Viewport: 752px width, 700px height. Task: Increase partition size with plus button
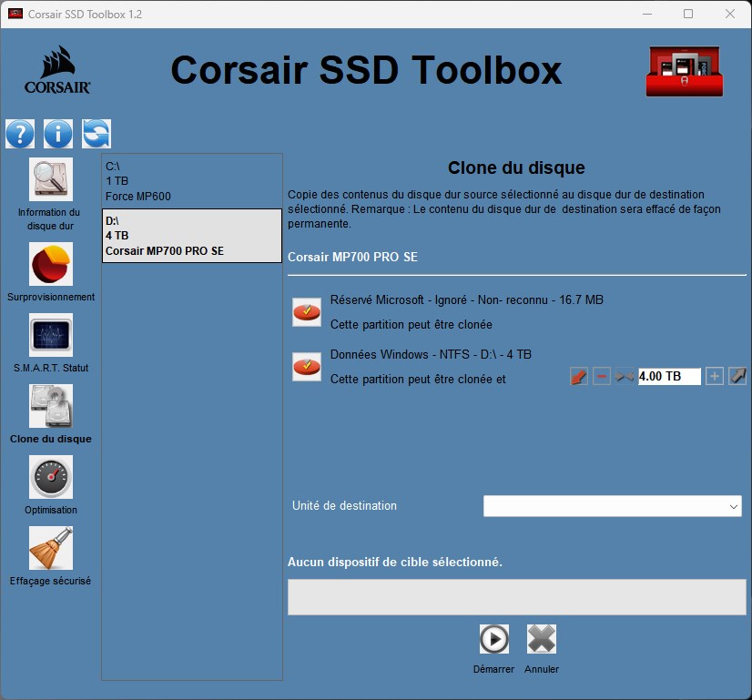click(x=714, y=376)
